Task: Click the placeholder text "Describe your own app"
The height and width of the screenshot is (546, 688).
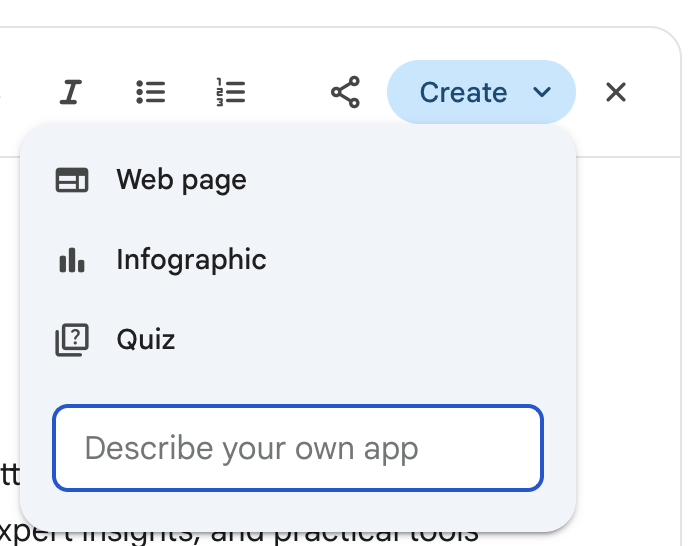Action: [251, 448]
